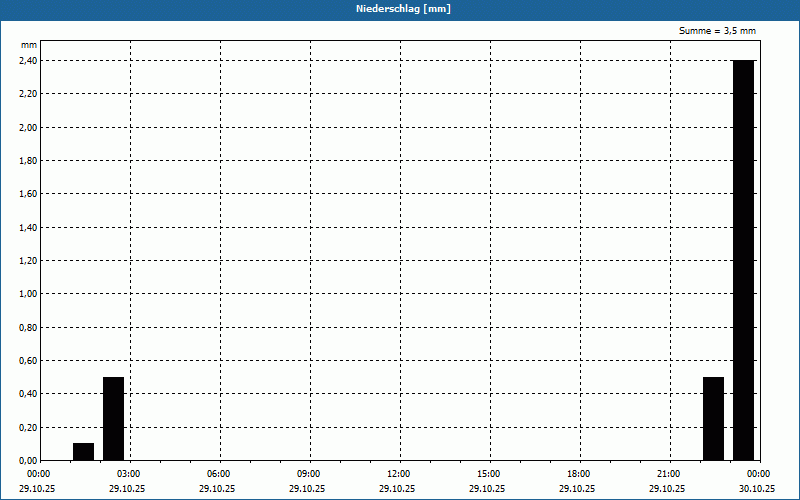Click the 0,00 y-axis value
The width and height of the screenshot is (800, 500).
pyautogui.click(x=28, y=461)
